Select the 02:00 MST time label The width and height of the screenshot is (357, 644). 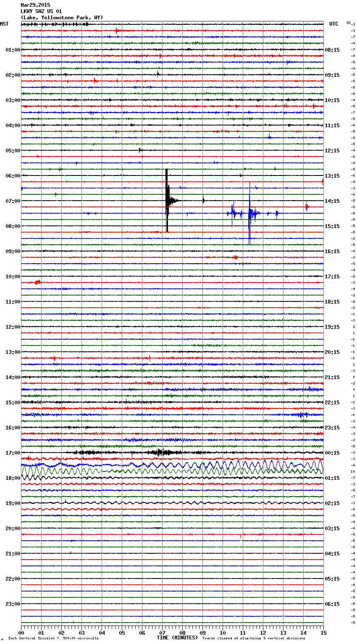(13, 75)
